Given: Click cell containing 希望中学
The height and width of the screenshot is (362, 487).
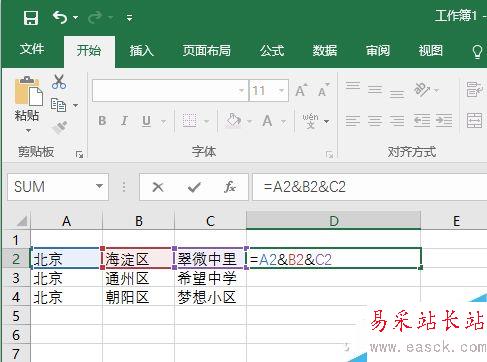Looking at the screenshot, I should pyautogui.click(x=210, y=277).
